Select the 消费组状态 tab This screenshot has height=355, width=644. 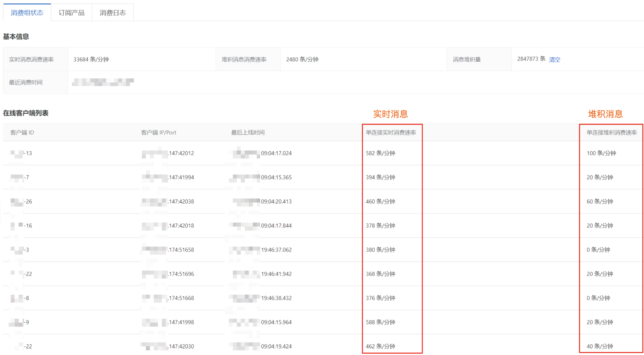coord(27,12)
